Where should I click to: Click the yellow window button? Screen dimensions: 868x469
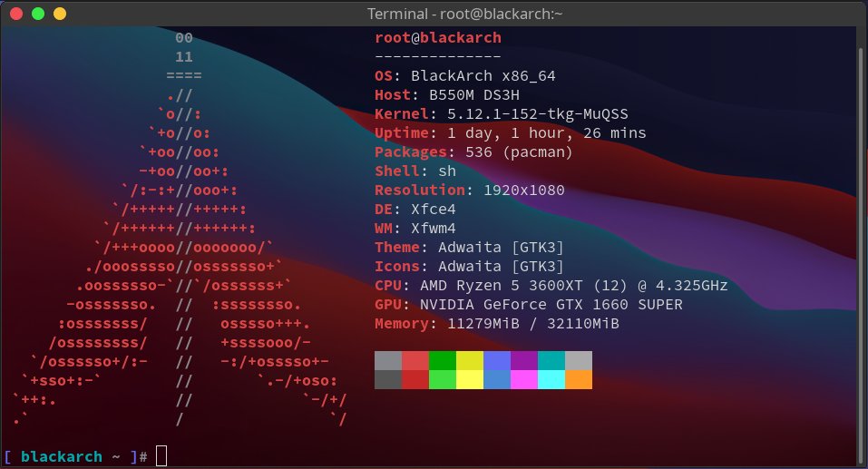click(59, 14)
